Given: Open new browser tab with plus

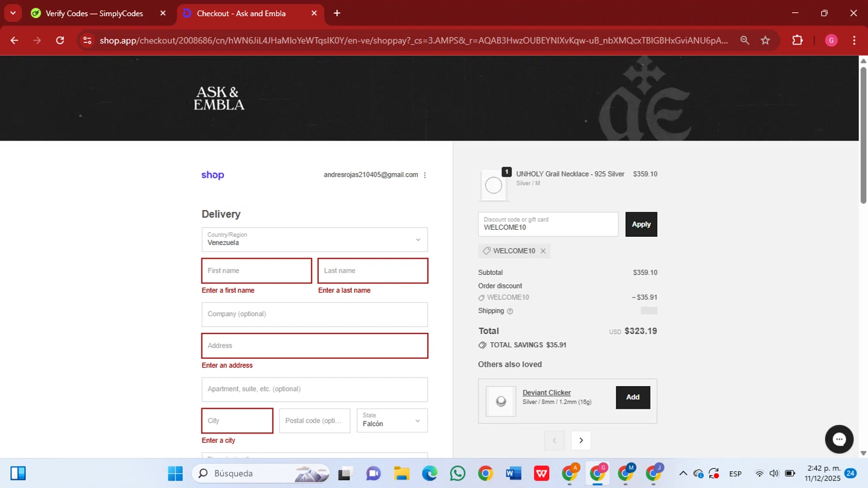Looking at the screenshot, I should point(337,13).
